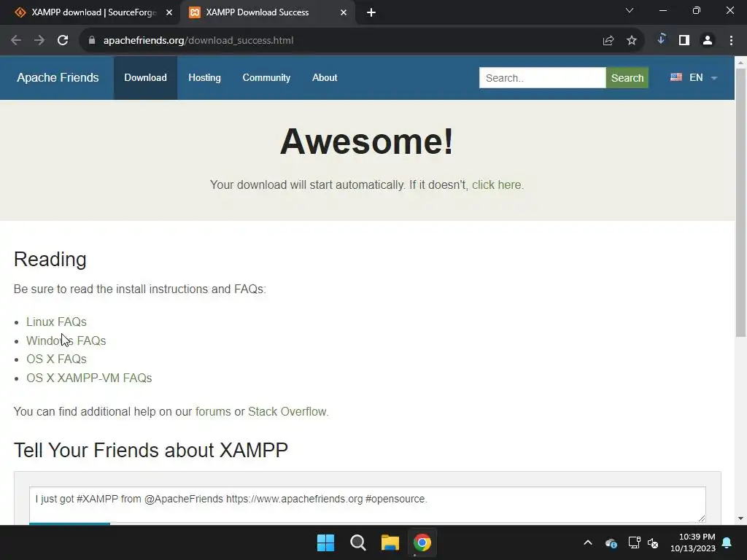Open the Chrome three-dot menu
The width and height of the screenshot is (747, 560).
(731, 41)
